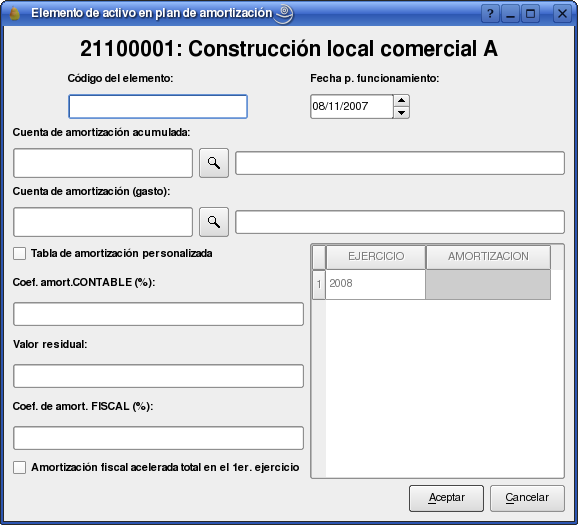Screen dimensions: 578x525
Task: Click the date field showing 08/11/2007
Action: [x=352, y=107]
